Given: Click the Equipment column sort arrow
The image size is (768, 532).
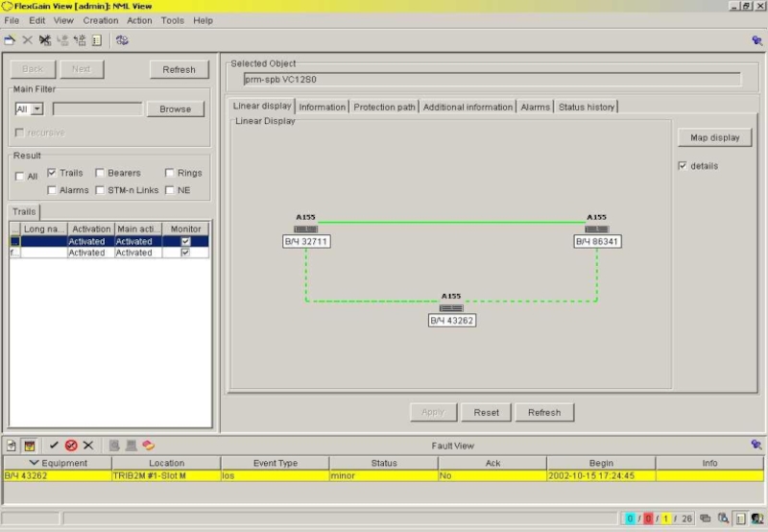Looking at the screenshot, I should (35, 463).
